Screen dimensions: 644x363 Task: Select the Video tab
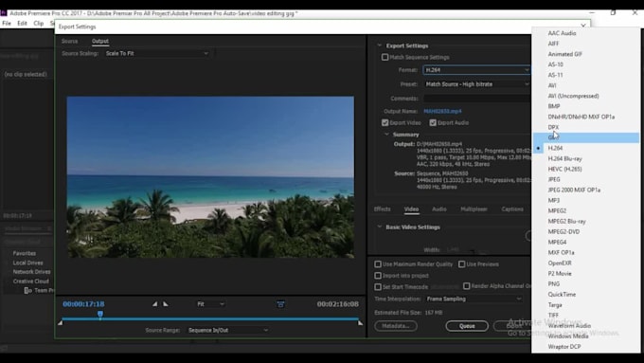click(x=411, y=209)
